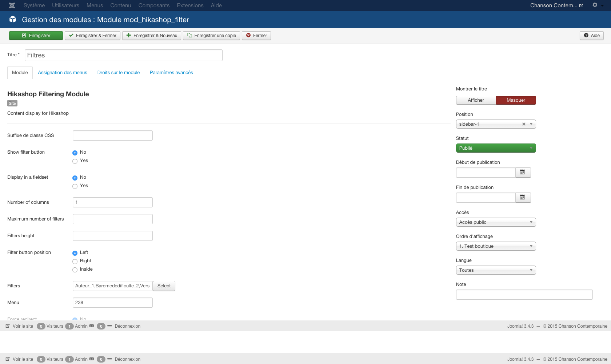Switch to Droits sur le module tab

pyautogui.click(x=119, y=73)
